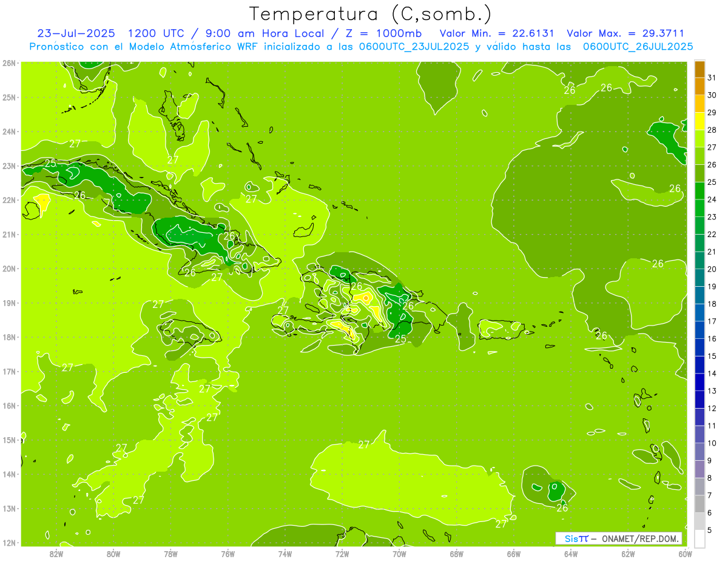The height and width of the screenshot is (562, 728).
Task: Select the purple legend swatch between 8 and 9
Action: pyautogui.click(x=699, y=469)
